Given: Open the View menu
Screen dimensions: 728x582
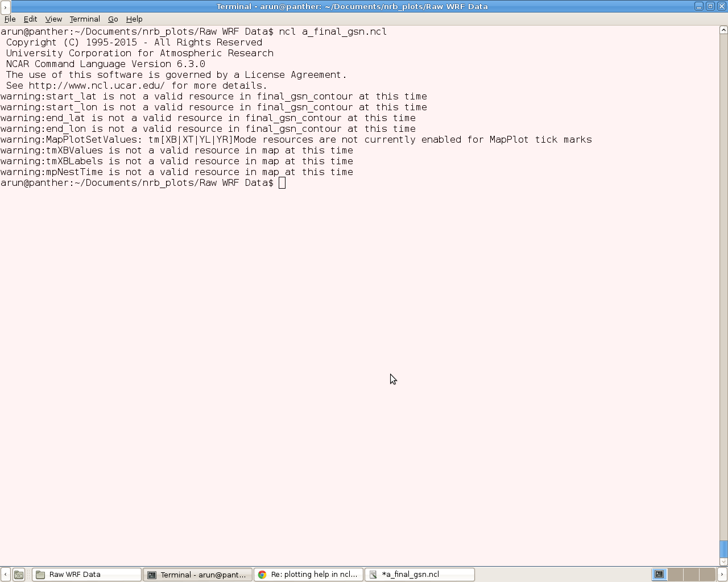Looking at the screenshot, I should [53, 19].
